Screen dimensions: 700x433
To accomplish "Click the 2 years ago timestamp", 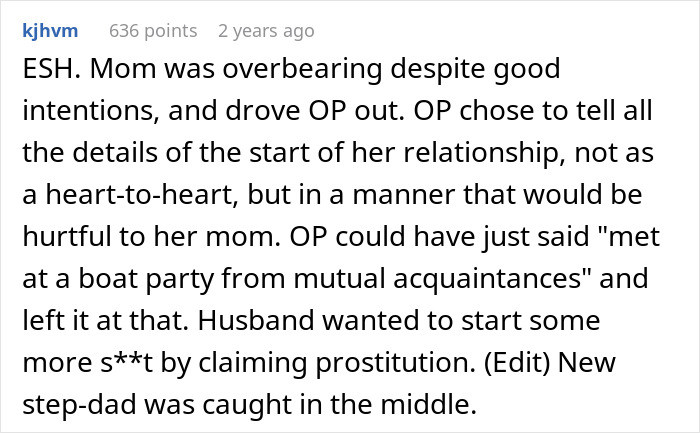I will point(266,31).
